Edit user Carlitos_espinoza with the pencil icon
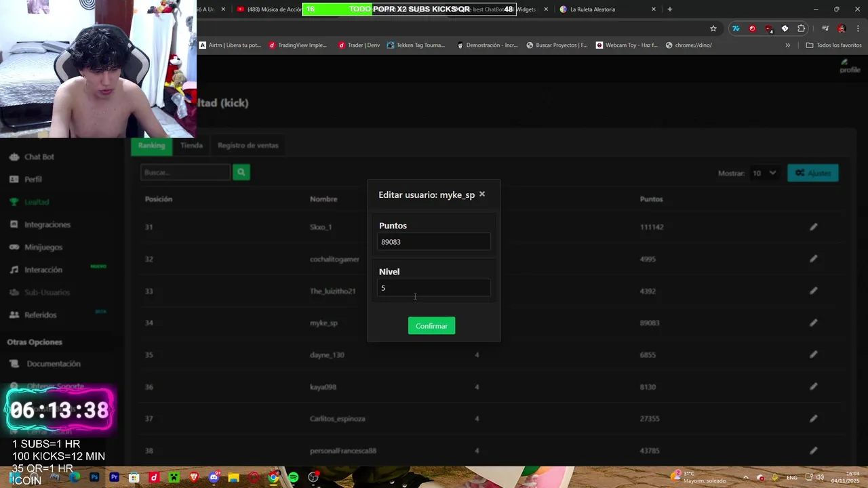Viewport: 868px width, 488px height. [814, 418]
